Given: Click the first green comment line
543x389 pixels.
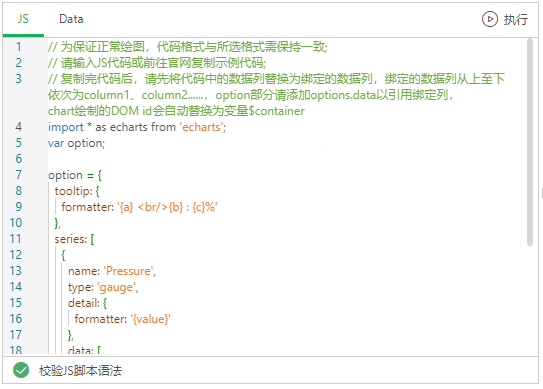Looking at the screenshot, I should pos(188,47).
